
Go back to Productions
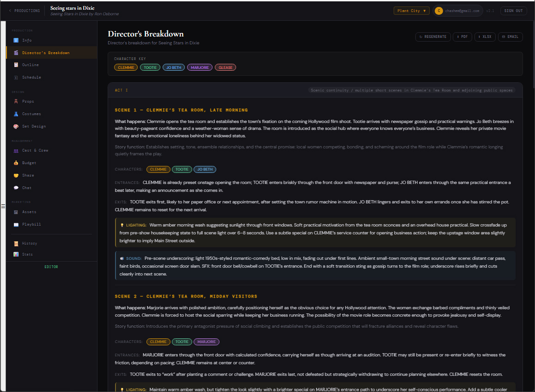[x=24, y=11]
